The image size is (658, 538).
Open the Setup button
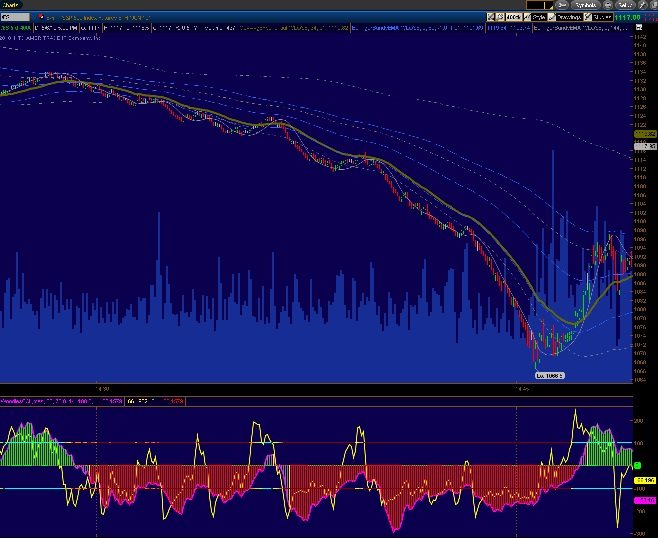point(625,5)
